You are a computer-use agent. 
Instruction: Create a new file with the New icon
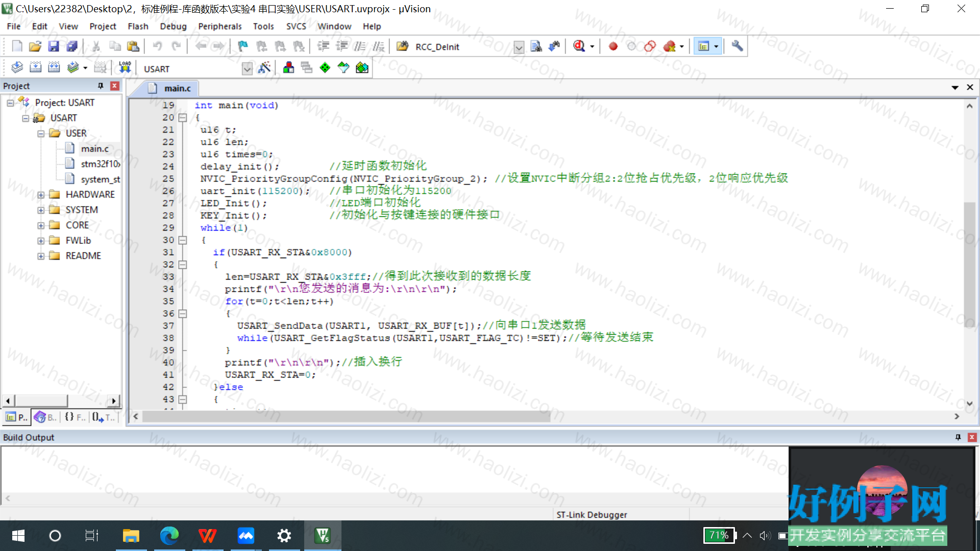17,46
